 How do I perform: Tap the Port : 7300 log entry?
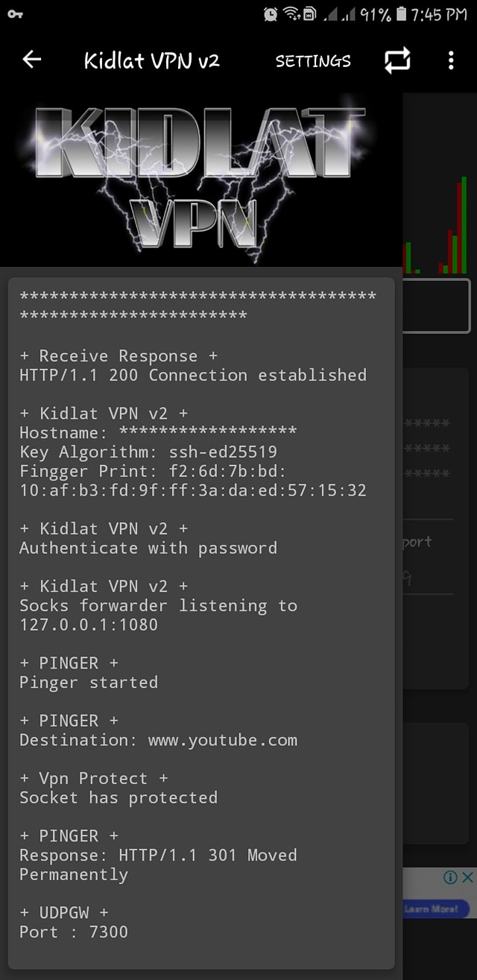tap(74, 932)
